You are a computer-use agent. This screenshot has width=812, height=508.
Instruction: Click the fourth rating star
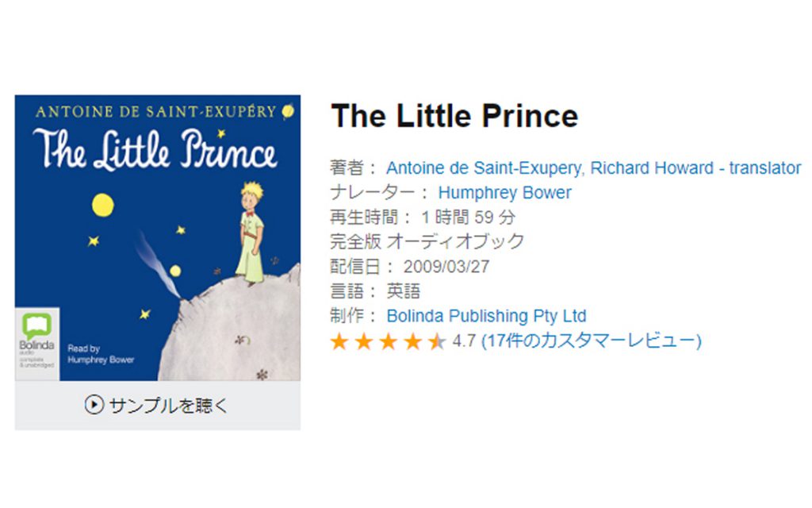point(412,342)
